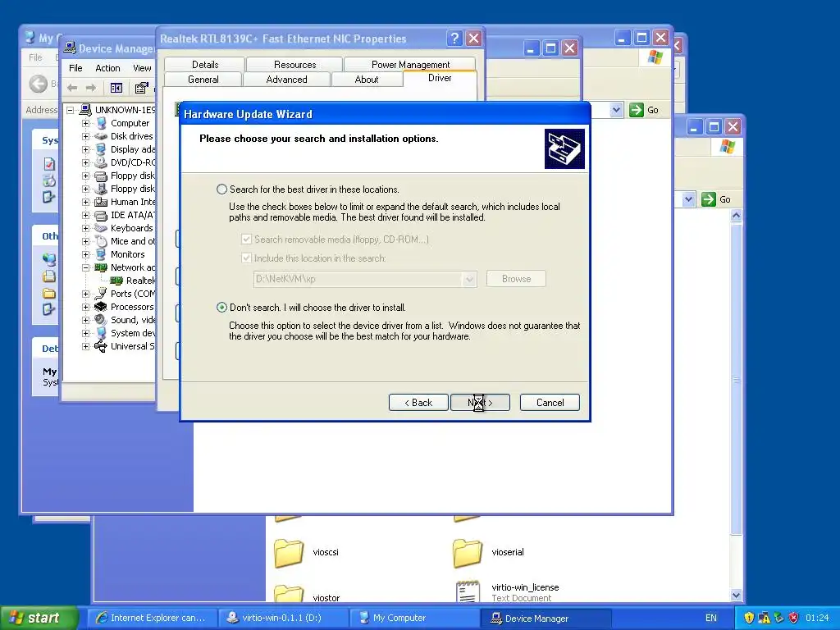Open the Power Management tab
Viewport: 840px width, 630px height.
tap(410, 64)
